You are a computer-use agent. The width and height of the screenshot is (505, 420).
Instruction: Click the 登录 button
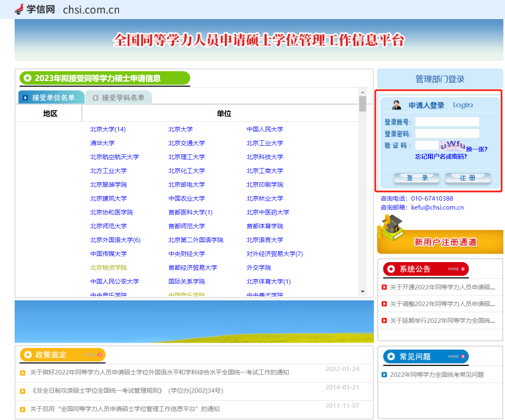[417, 178]
